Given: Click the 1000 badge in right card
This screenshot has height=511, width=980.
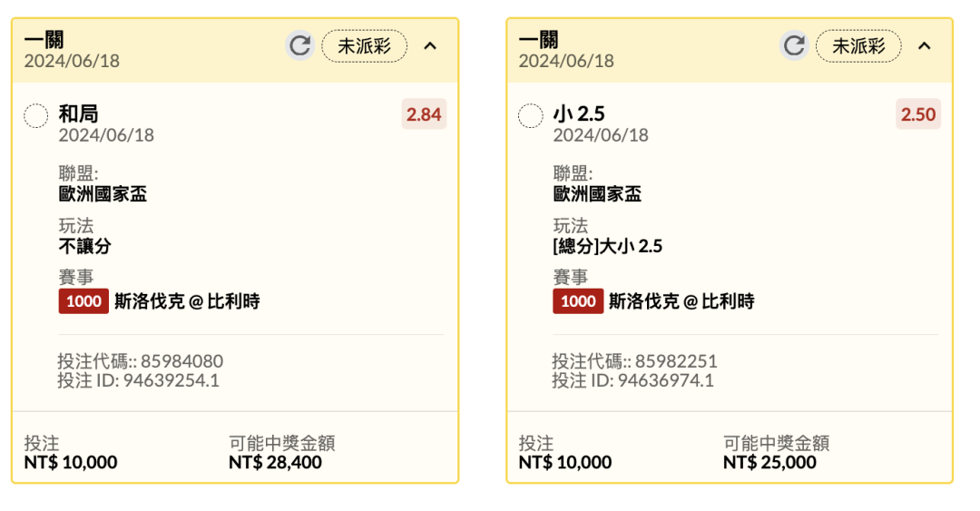Looking at the screenshot, I should click(578, 301).
